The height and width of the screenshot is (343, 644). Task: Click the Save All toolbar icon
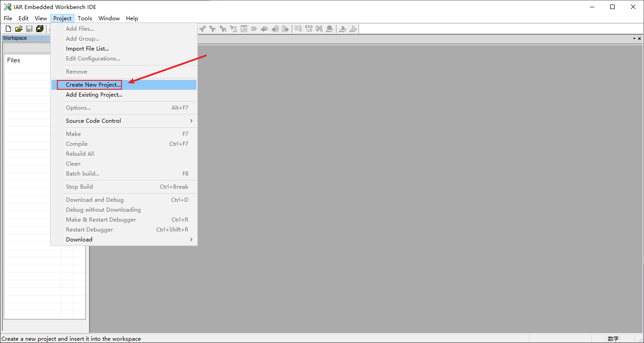pyautogui.click(x=40, y=29)
